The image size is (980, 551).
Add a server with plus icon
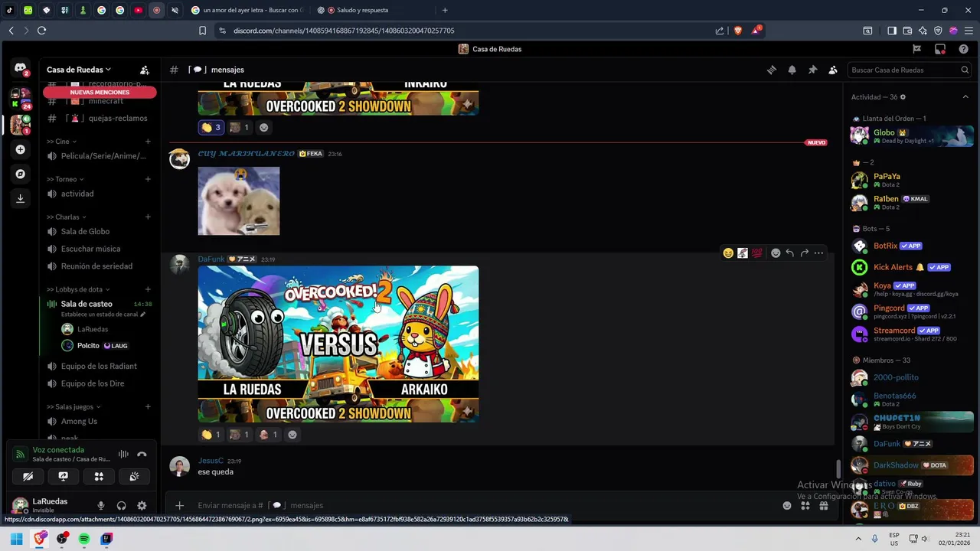[21, 149]
